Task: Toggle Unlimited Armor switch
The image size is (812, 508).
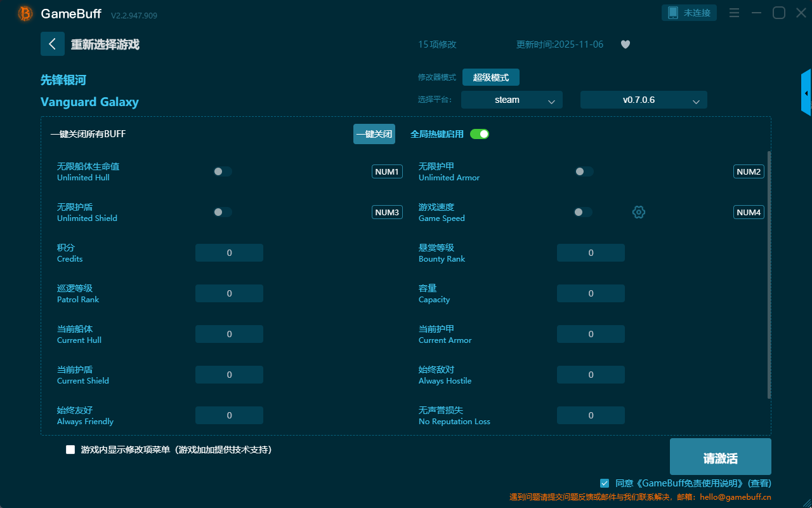Action: pos(584,171)
